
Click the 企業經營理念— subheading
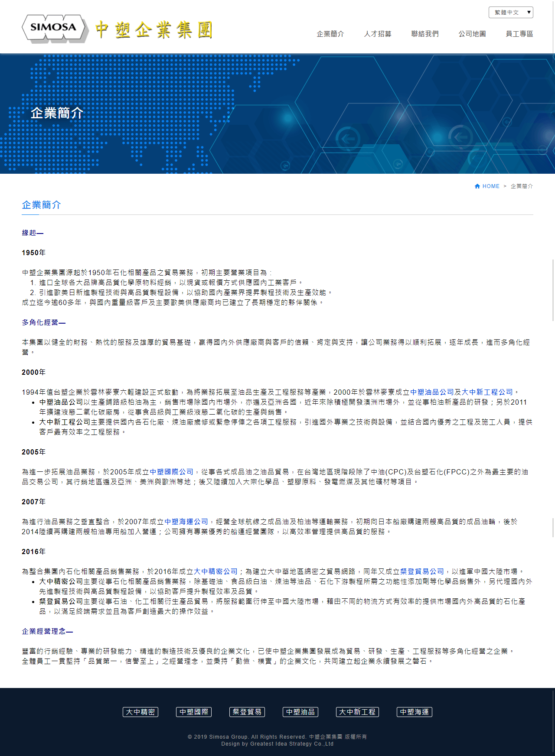click(47, 631)
